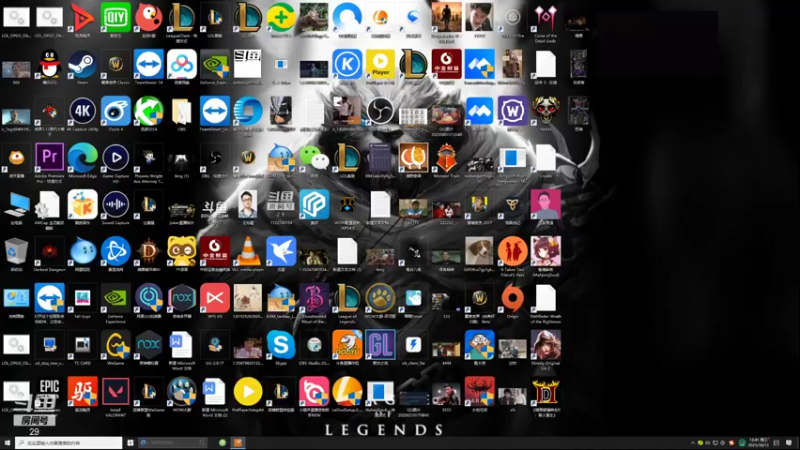Open the purple GL game icon

380,344
